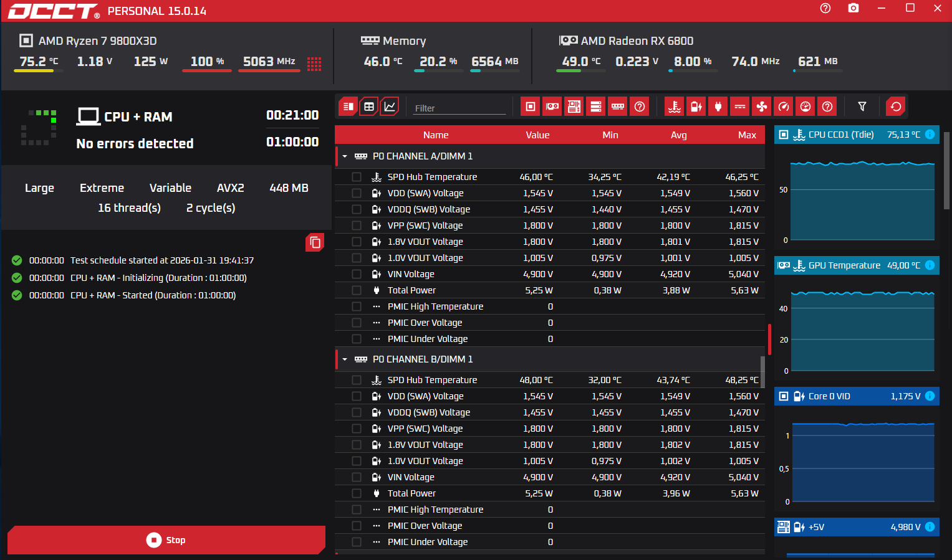Filter sensors by GPU hardware icon
The width and height of the screenshot is (952, 560).
click(552, 107)
